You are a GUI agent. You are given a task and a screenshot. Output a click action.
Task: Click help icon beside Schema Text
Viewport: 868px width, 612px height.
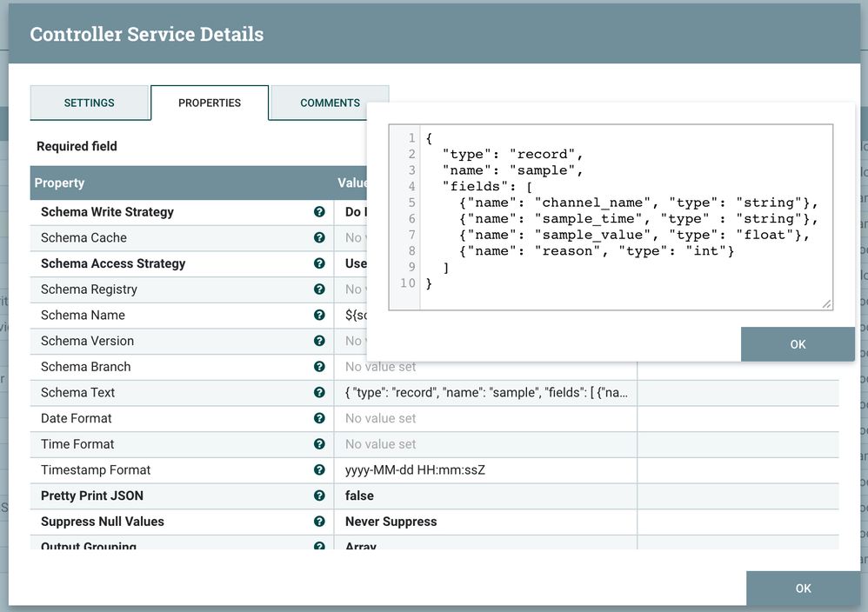pyautogui.click(x=319, y=393)
